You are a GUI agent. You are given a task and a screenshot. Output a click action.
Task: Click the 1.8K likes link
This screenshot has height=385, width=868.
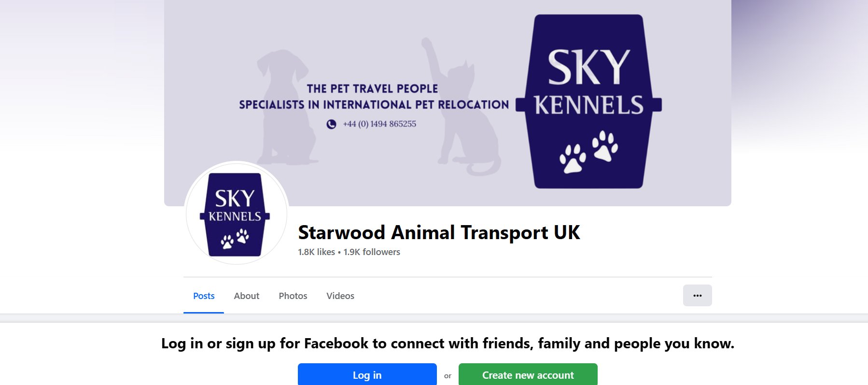pos(316,252)
